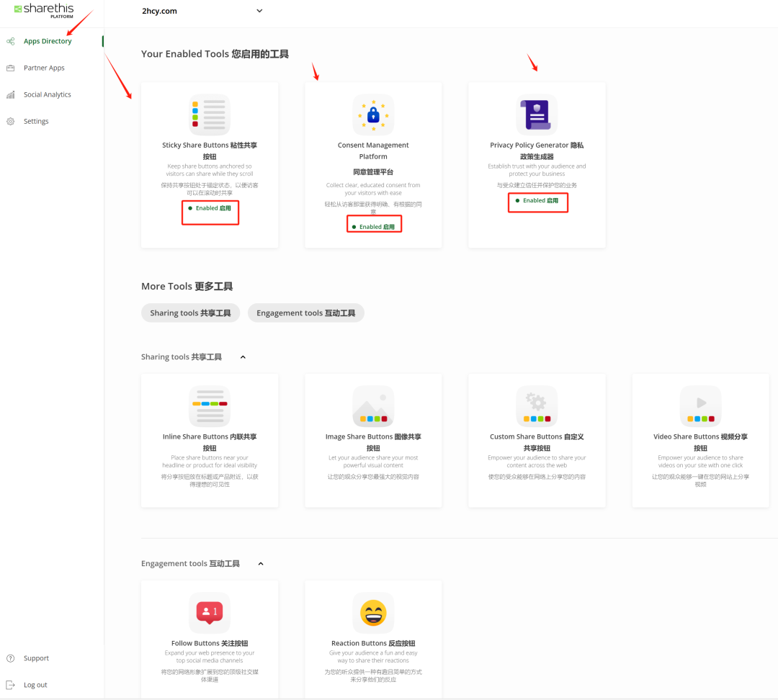Go to Partner Apps in sidebar
This screenshot has width=778, height=700.
click(44, 68)
